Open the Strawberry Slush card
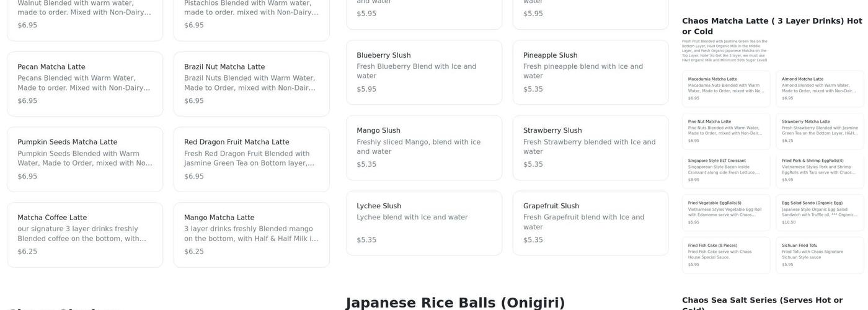 click(x=590, y=148)
